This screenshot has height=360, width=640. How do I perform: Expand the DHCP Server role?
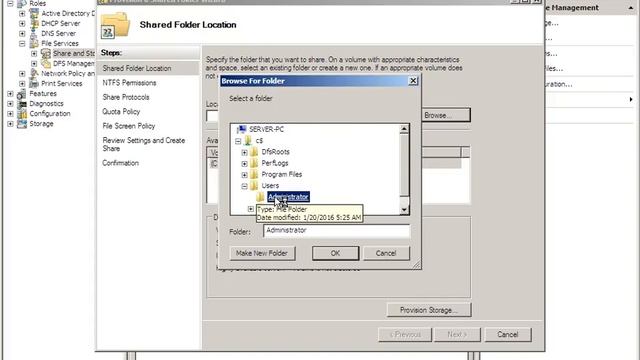[22, 23]
